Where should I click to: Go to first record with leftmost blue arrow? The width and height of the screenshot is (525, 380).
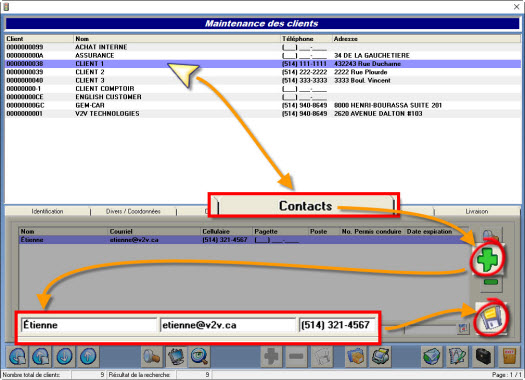tap(18, 356)
